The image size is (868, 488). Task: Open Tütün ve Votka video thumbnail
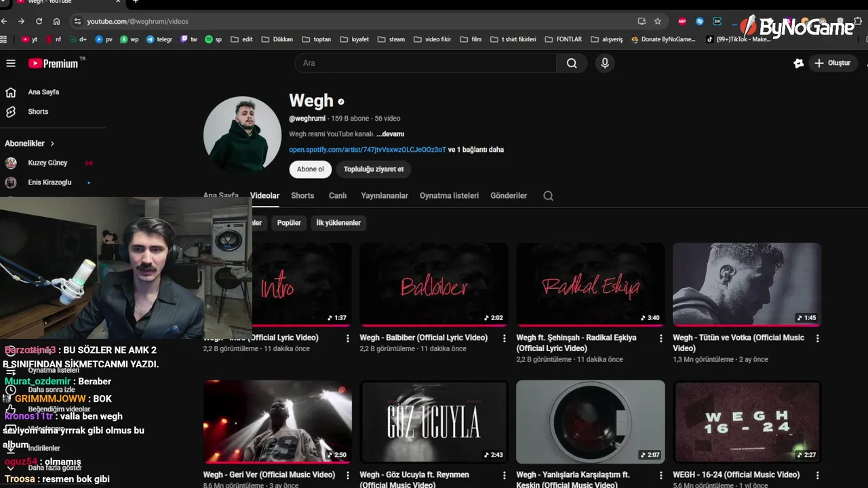pyautogui.click(x=747, y=285)
